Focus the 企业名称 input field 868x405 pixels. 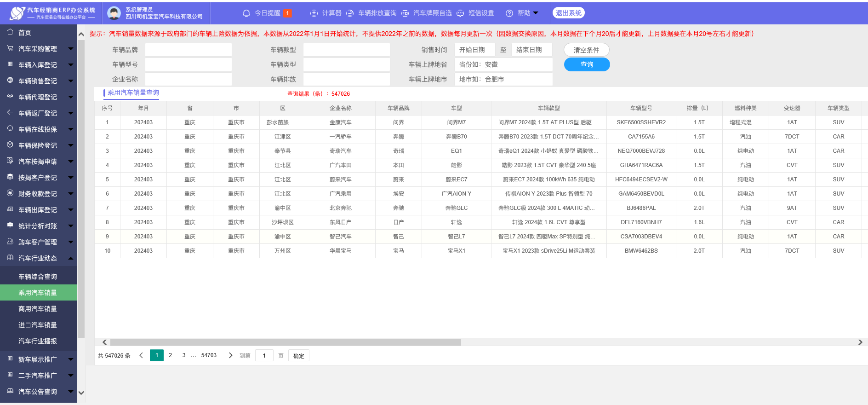[x=188, y=79]
